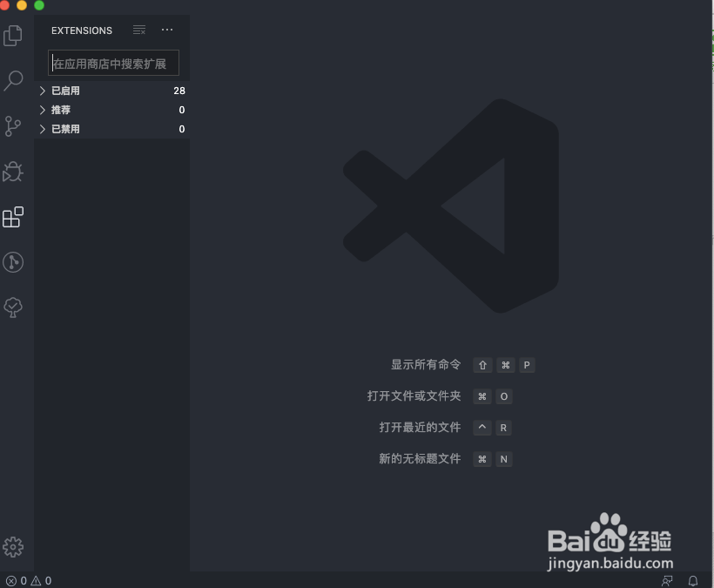Open the Search view in activity bar

click(x=13, y=81)
